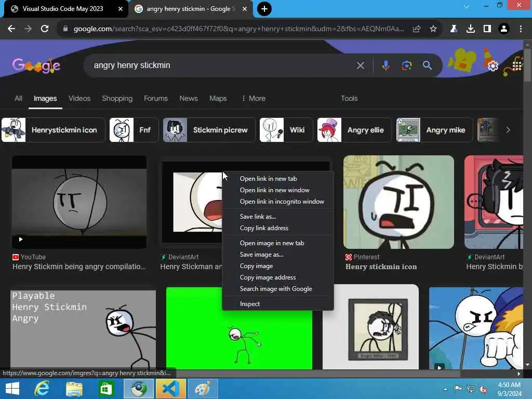
Task: Switch to the Maps tab
Action: click(x=218, y=98)
